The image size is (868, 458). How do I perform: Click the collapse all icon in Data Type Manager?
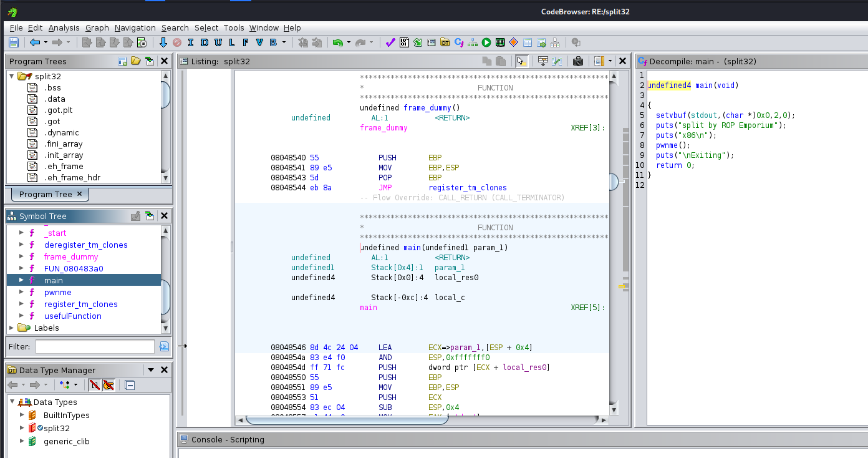click(x=130, y=385)
